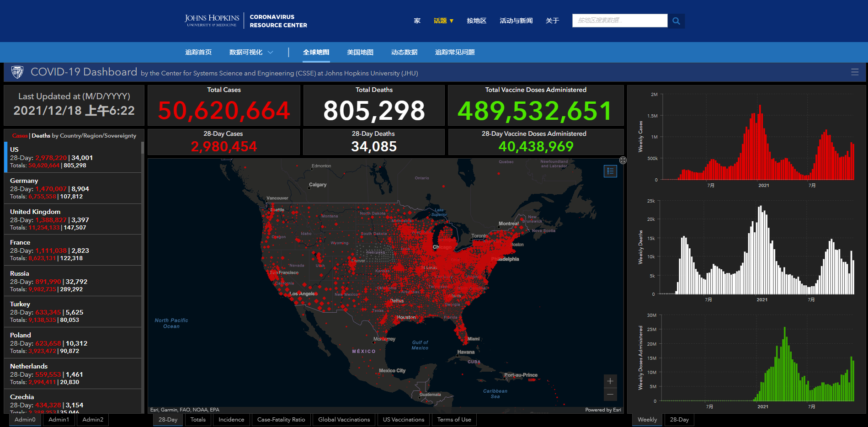Switch to Admin2 tab

(93, 420)
